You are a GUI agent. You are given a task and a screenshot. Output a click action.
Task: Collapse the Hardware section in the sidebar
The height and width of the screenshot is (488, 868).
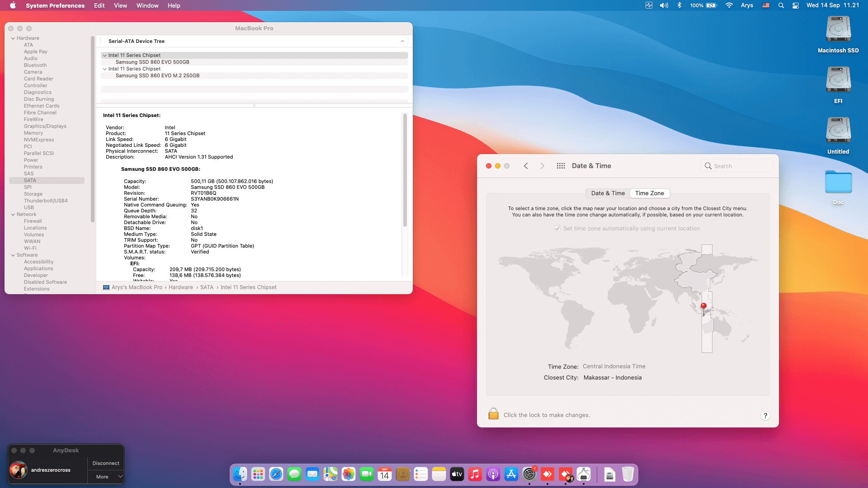point(13,38)
